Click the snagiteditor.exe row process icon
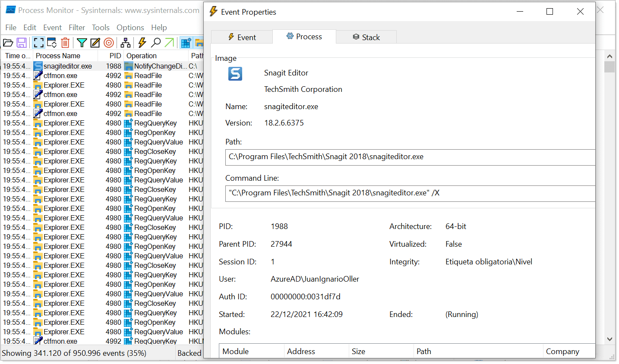Image resolution: width=619 pixels, height=364 pixels. [x=38, y=66]
